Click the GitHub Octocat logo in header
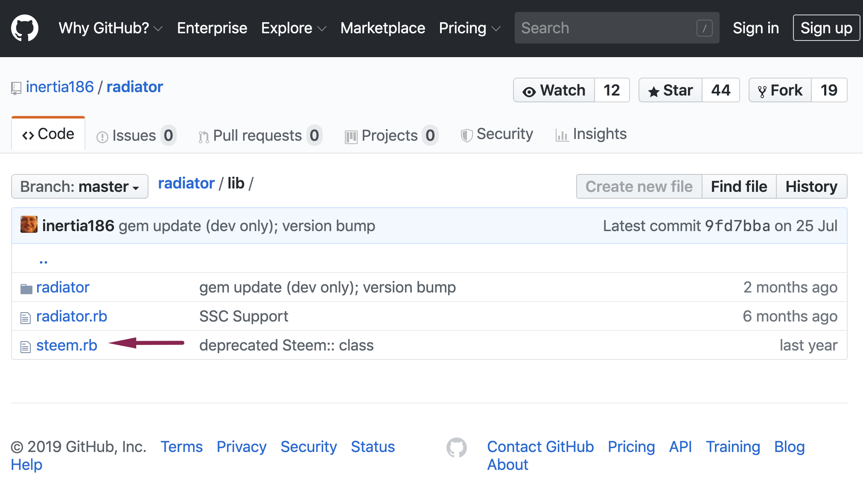Image resolution: width=863 pixels, height=504 pixels. 25,28
